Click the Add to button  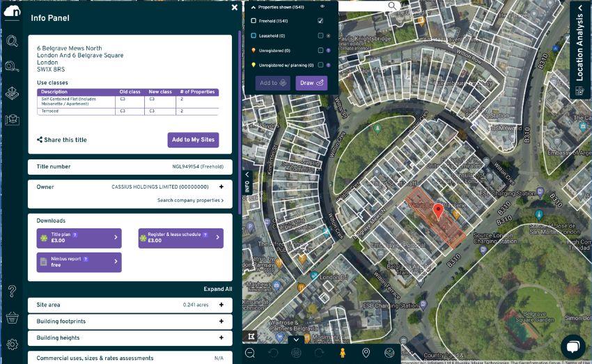[x=273, y=83]
